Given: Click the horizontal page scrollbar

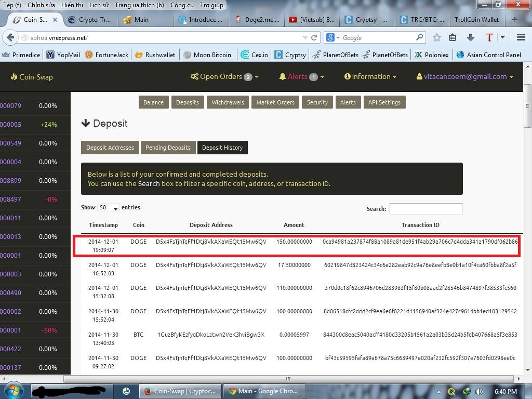Looking at the screenshot, I should click(288, 379).
